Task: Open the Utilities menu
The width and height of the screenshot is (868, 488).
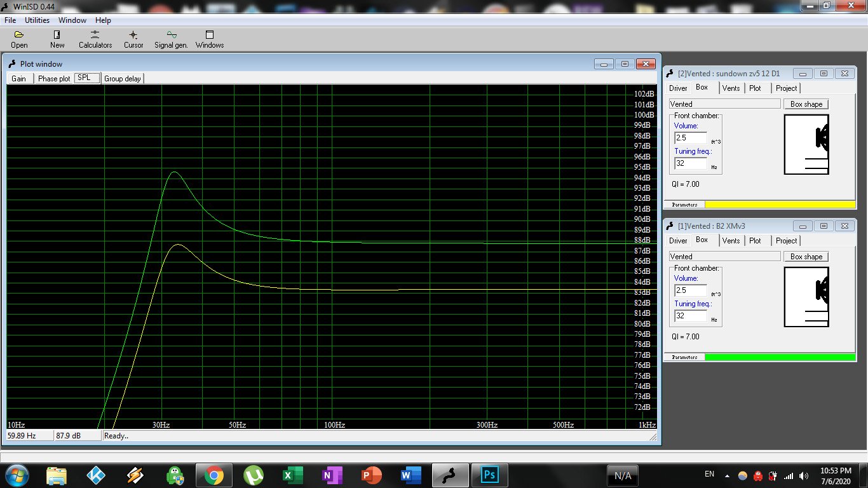Action: pyautogui.click(x=37, y=20)
